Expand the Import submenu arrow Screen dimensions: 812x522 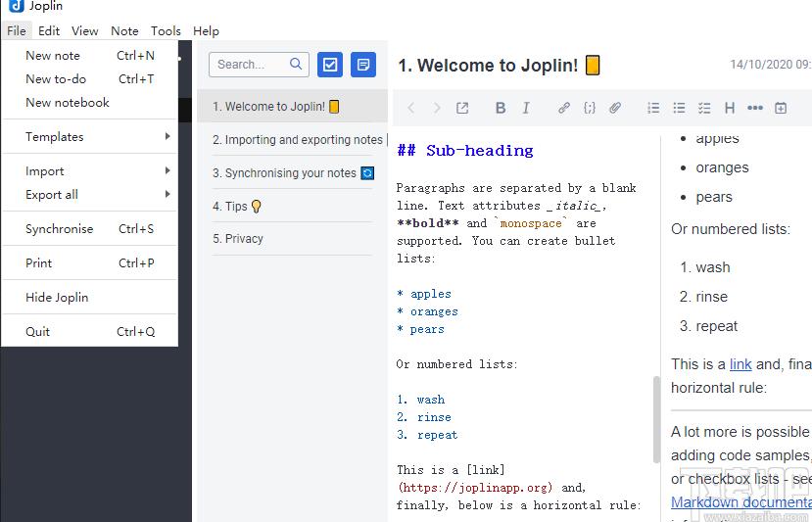point(167,170)
